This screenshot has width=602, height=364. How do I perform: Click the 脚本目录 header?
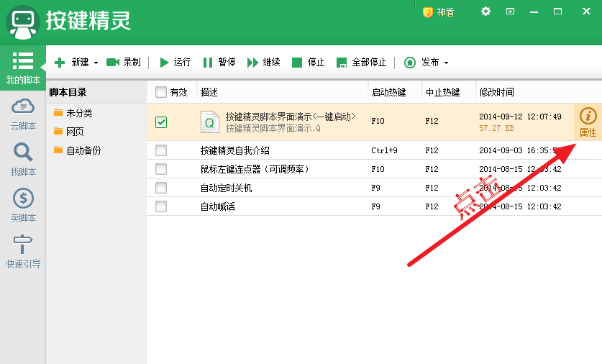[68, 92]
